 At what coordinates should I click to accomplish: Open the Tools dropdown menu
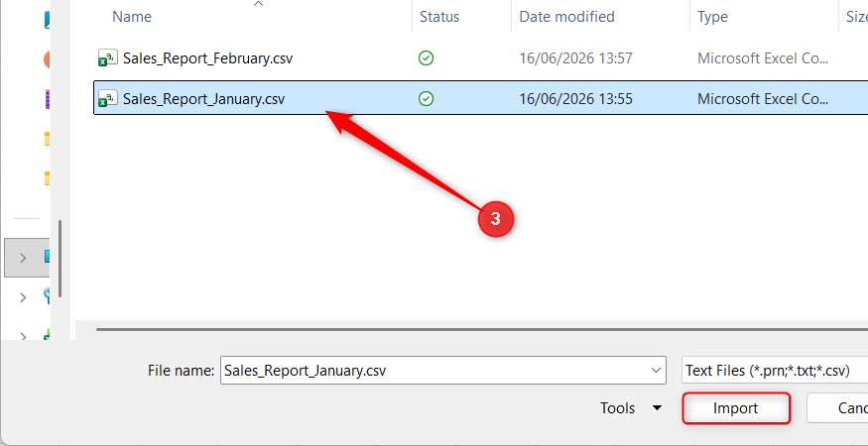click(631, 408)
